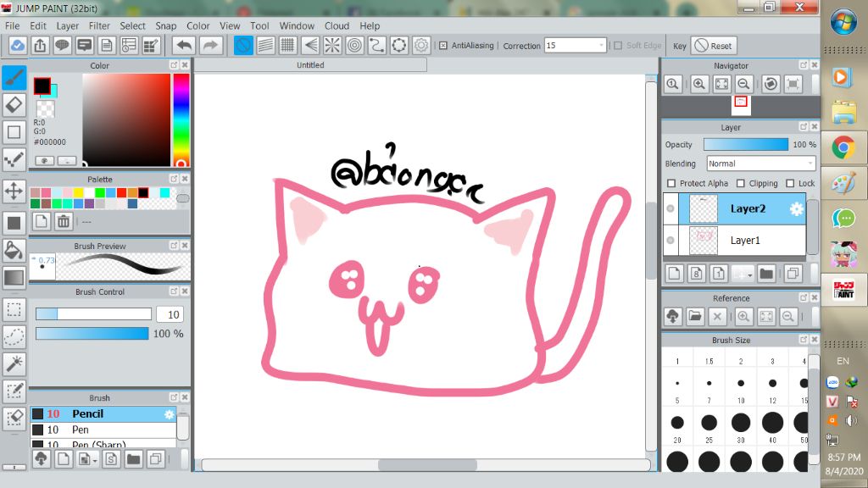Enable the Clipping checkbox
The height and width of the screenshot is (488, 868).
point(741,183)
